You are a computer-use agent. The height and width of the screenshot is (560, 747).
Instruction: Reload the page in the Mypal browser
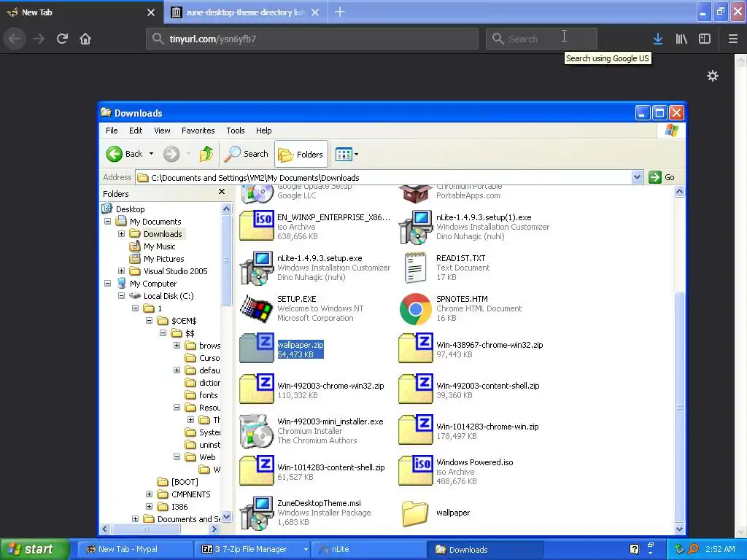tap(62, 39)
